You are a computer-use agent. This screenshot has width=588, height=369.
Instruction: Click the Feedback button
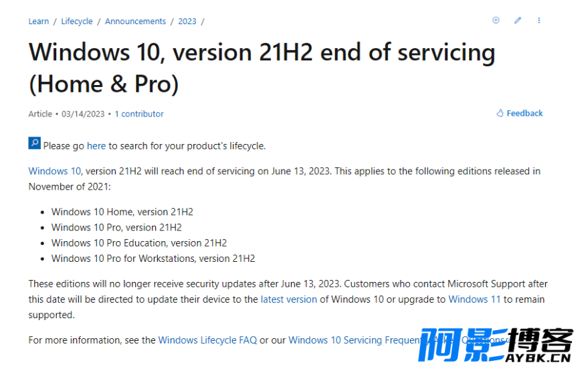(520, 113)
